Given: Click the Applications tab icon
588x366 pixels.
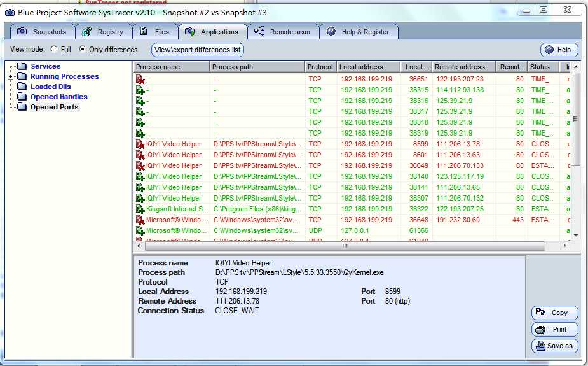Looking at the screenshot, I should tap(190, 32).
